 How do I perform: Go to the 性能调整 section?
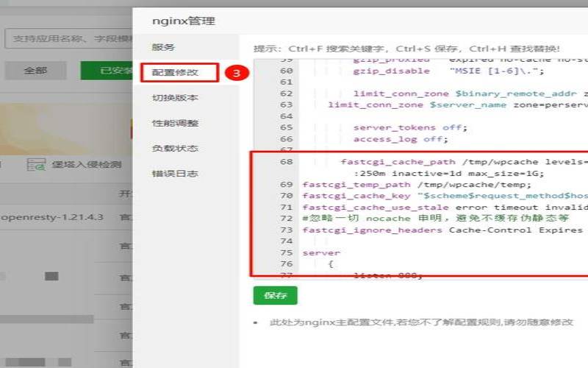coord(175,123)
